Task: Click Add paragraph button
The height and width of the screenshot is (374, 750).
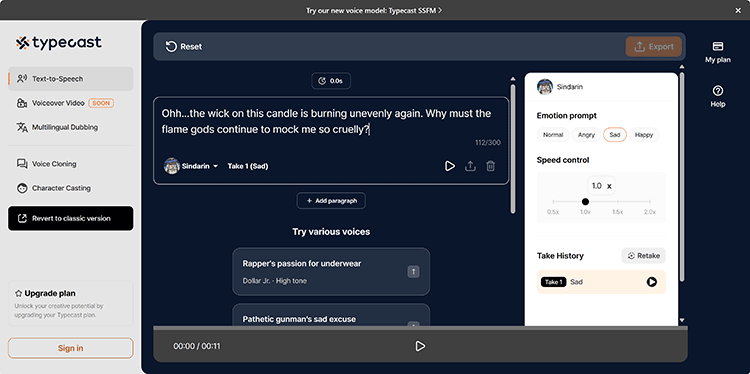Action: pos(331,201)
